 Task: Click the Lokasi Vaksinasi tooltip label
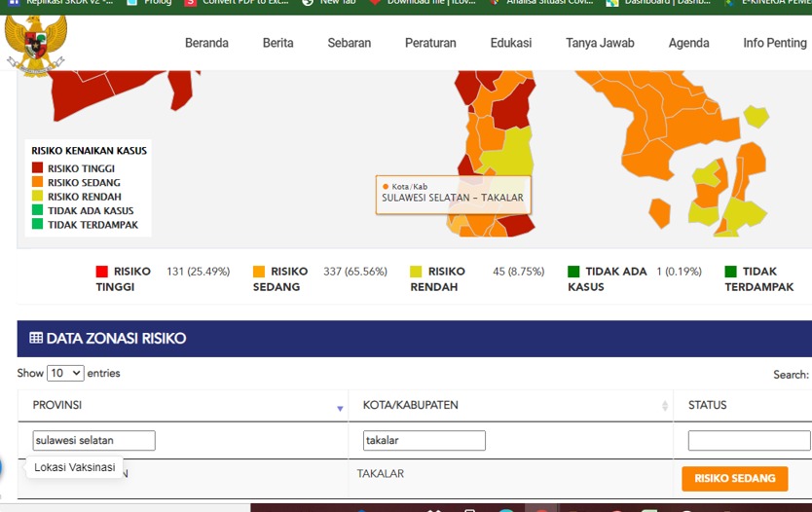tap(75, 467)
